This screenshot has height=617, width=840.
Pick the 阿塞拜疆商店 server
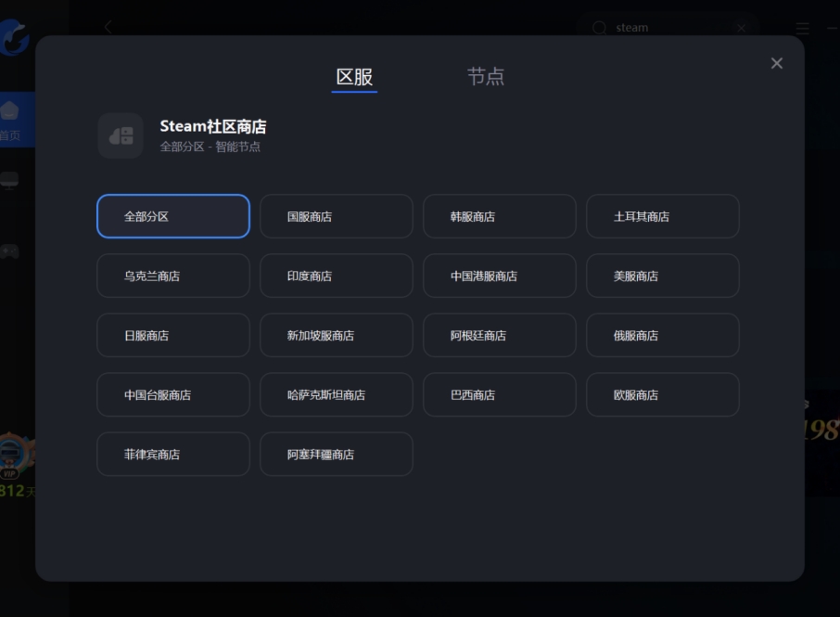pyautogui.click(x=336, y=454)
